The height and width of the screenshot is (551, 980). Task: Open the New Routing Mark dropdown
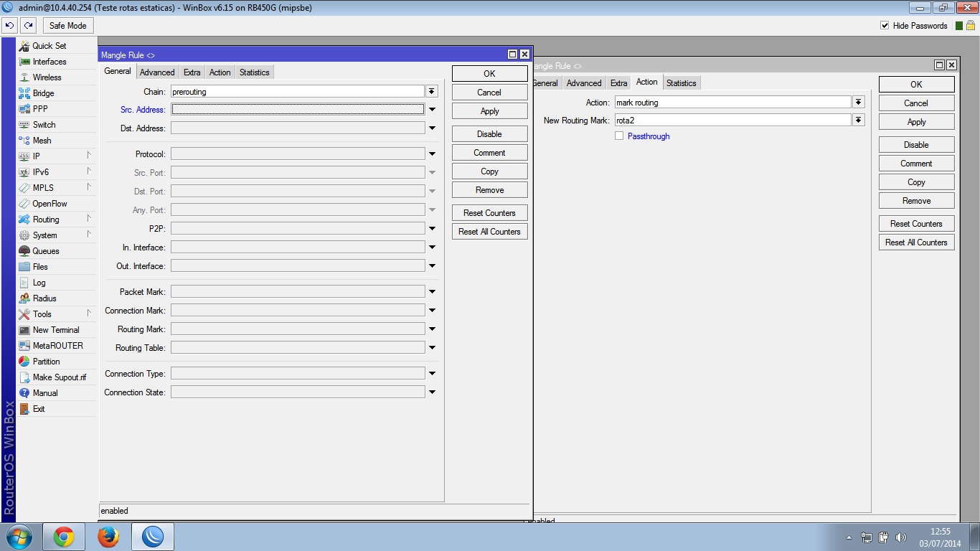(859, 121)
